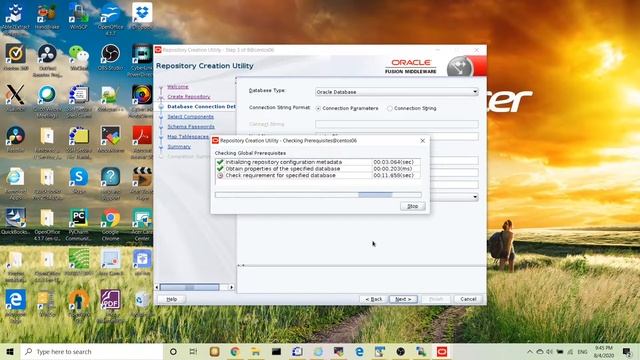Open the purple PDF desktop icon
The image size is (640, 360).
tap(110, 305)
